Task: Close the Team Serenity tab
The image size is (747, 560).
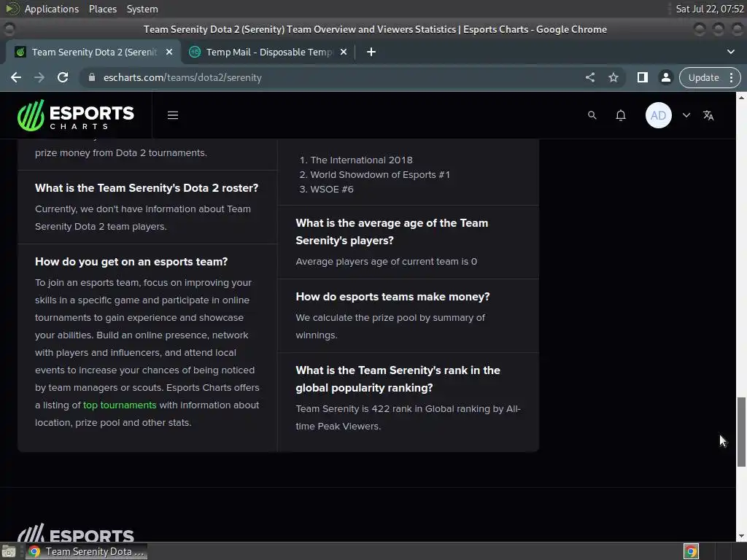Action: tap(169, 52)
